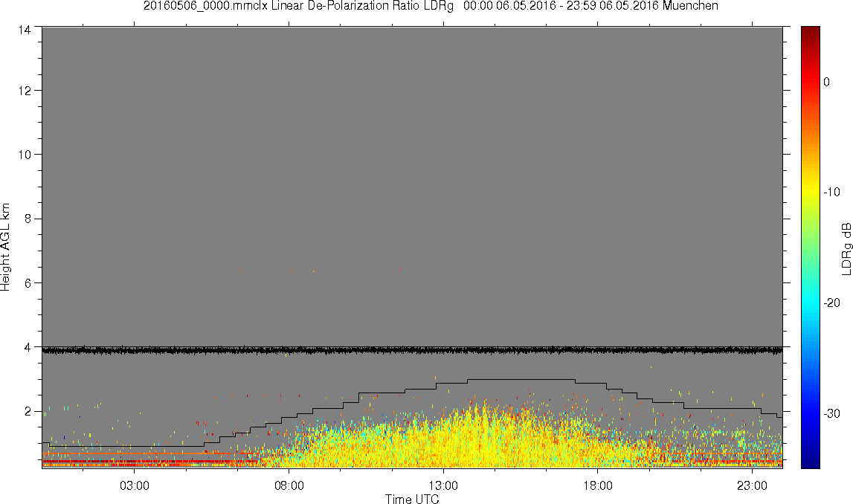Screen dimensions: 853x504
Task: Click the height tick label 4
Action: click(28, 347)
